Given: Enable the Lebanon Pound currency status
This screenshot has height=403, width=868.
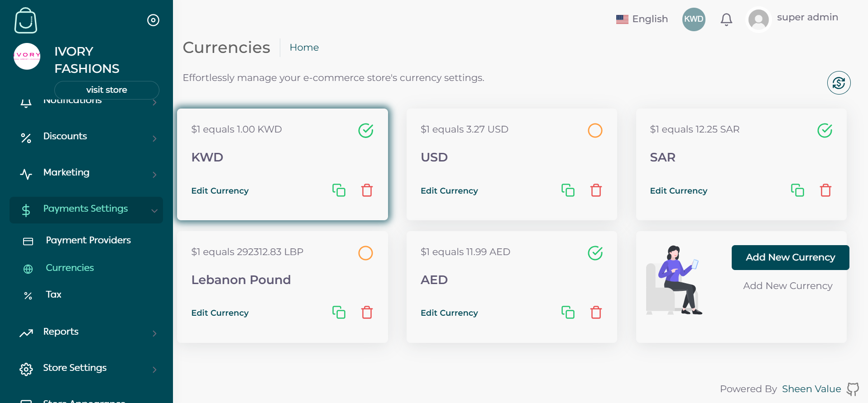Looking at the screenshot, I should click(365, 253).
